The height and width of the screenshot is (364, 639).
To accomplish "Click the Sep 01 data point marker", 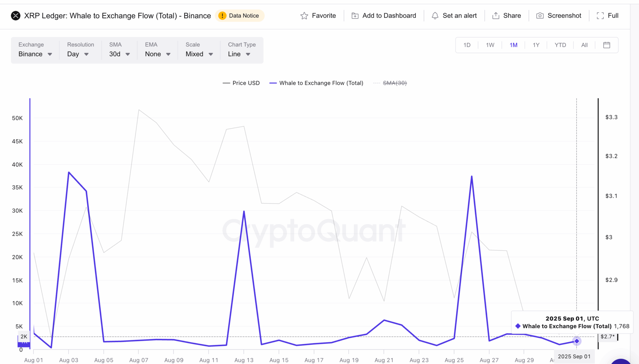I will tap(576, 341).
